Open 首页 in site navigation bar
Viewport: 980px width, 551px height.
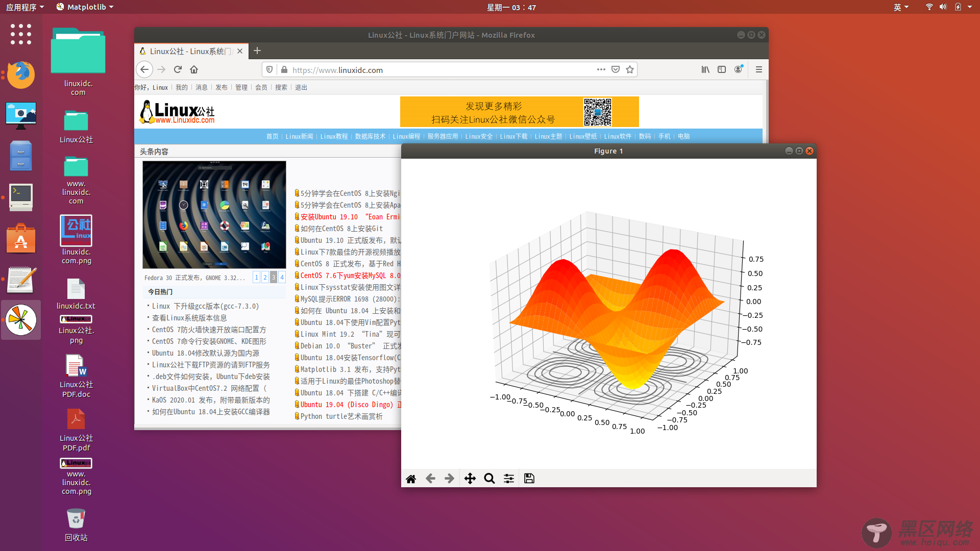[272, 136]
